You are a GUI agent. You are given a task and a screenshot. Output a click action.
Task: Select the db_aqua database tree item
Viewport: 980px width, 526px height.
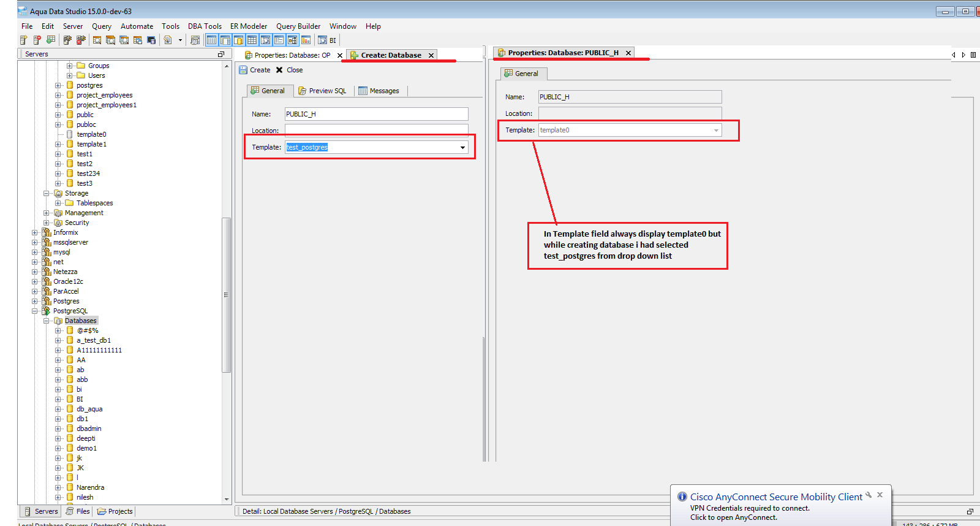89,409
